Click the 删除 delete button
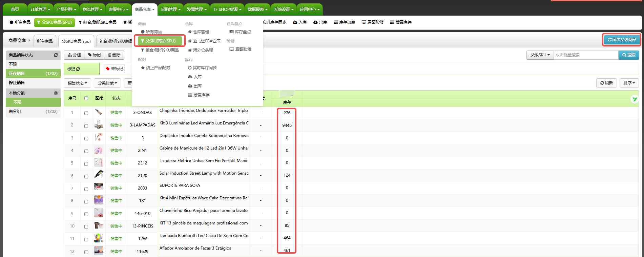This screenshot has height=257, width=644. click(x=114, y=55)
